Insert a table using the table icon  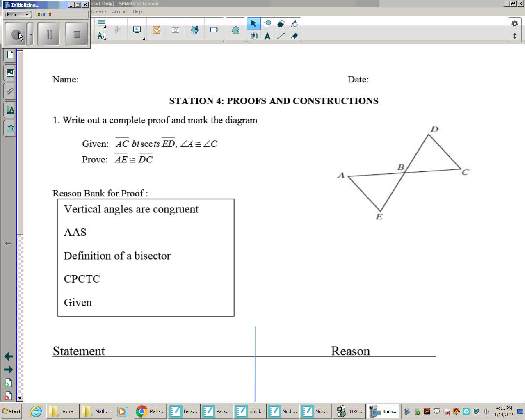pos(101,24)
